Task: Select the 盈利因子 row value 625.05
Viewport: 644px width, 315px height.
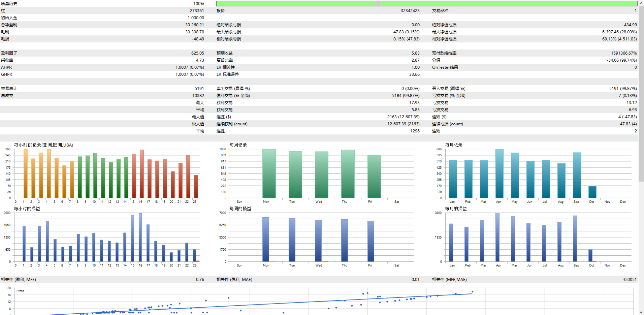Action: coord(197,53)
